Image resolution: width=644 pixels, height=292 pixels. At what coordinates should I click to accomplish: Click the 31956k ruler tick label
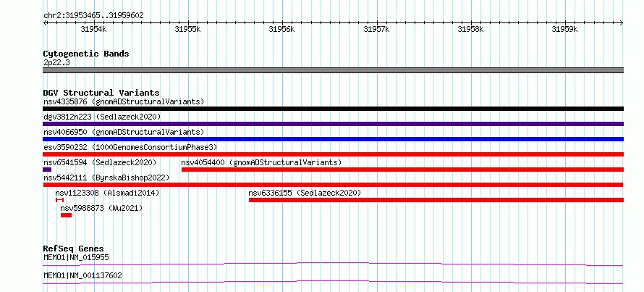[281, 29]
